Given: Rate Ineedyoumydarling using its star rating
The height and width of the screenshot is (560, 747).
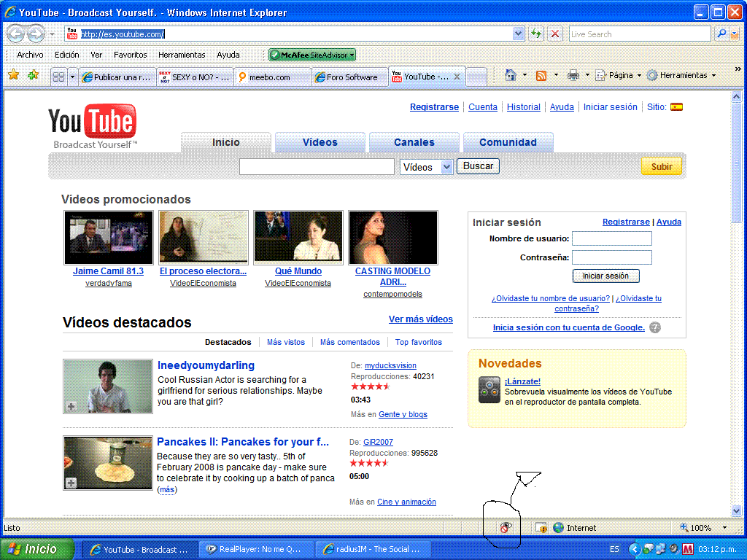Looking at the screenshot, I should pyautogui.click(x=371, y=386).
